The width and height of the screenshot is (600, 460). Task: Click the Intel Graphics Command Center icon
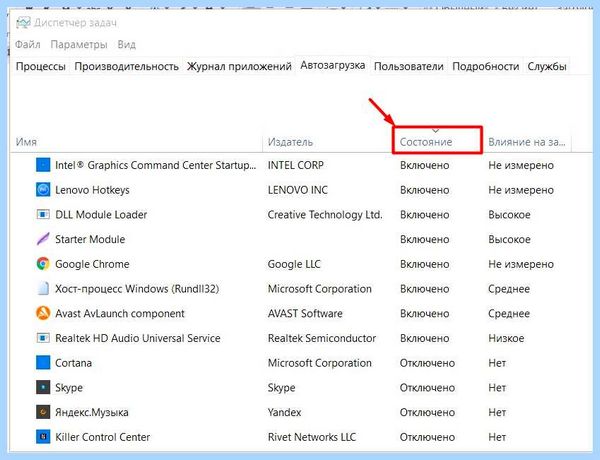[x=43, y=165]
